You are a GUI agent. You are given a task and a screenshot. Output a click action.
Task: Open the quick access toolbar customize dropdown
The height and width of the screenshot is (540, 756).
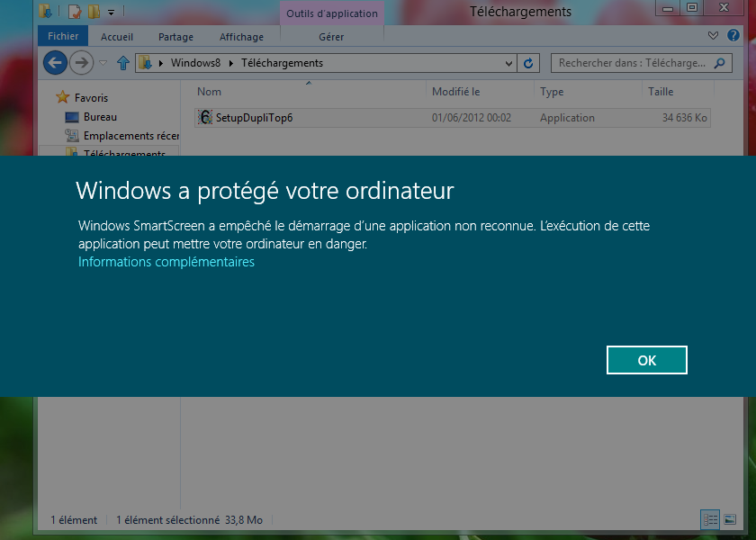coord(111,12)
